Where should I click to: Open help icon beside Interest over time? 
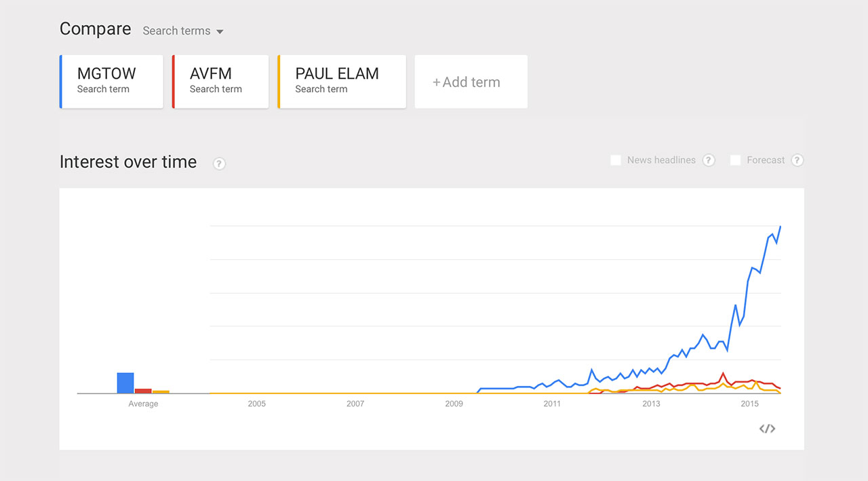(219, 163)
